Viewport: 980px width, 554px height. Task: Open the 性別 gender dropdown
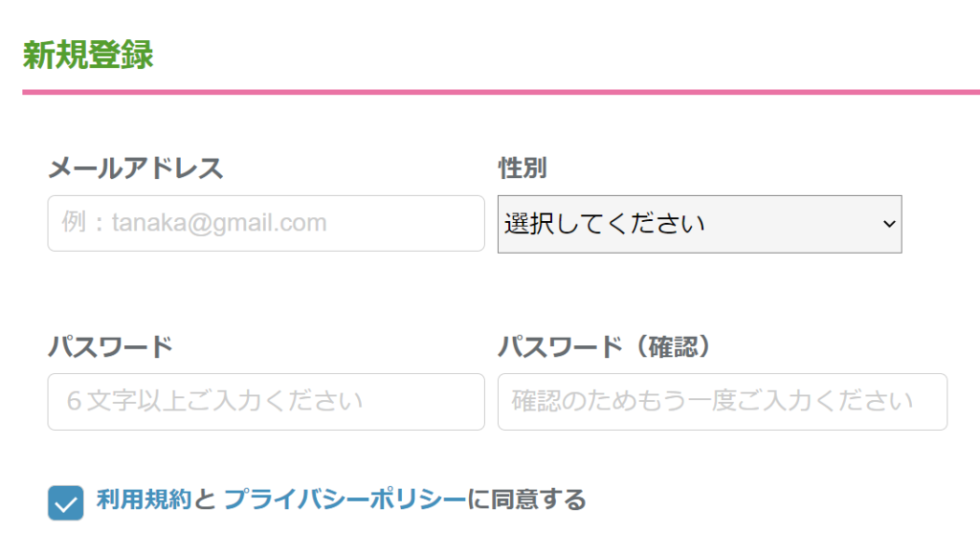(x=699, y=224)
